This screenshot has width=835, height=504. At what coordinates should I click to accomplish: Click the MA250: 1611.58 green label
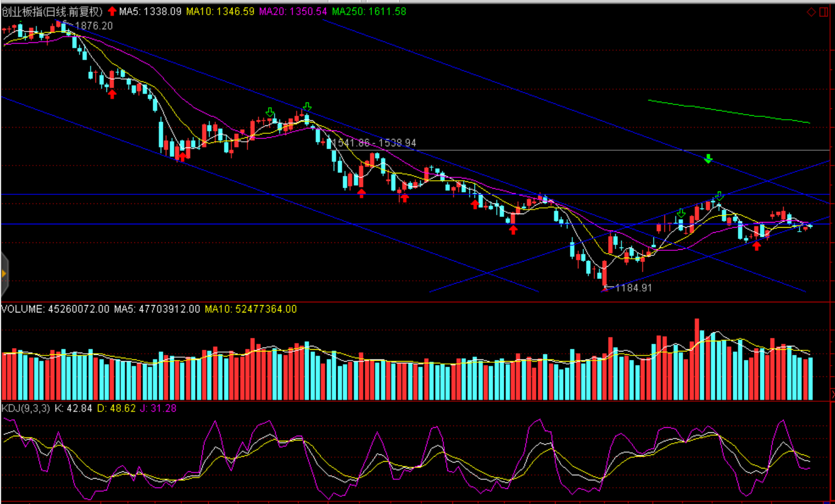(369, 11)
